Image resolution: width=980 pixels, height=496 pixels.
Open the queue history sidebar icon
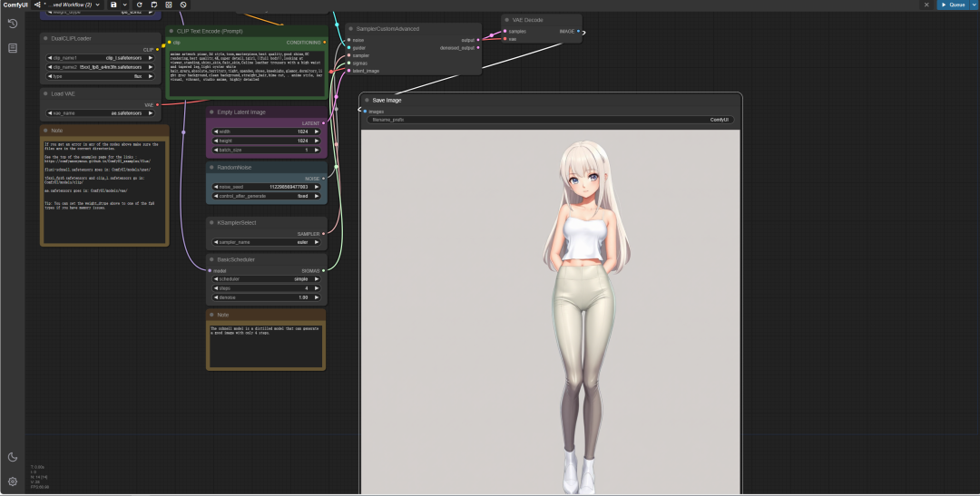[x=13, y=24]
